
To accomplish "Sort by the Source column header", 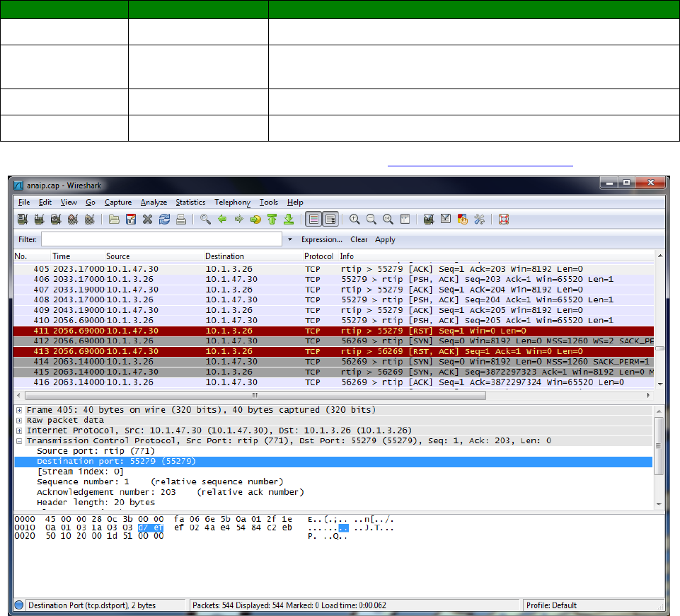I will [x=154, y=256].
